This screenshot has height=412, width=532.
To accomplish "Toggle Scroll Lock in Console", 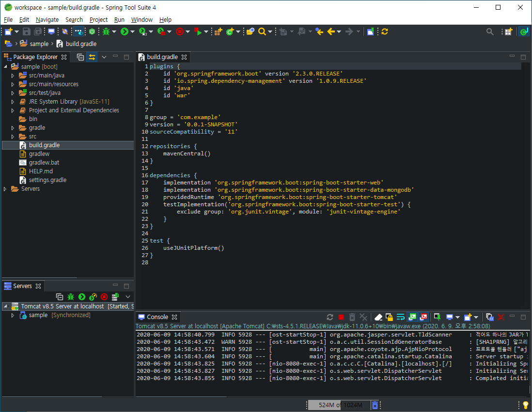I will (x=389, y=317).
